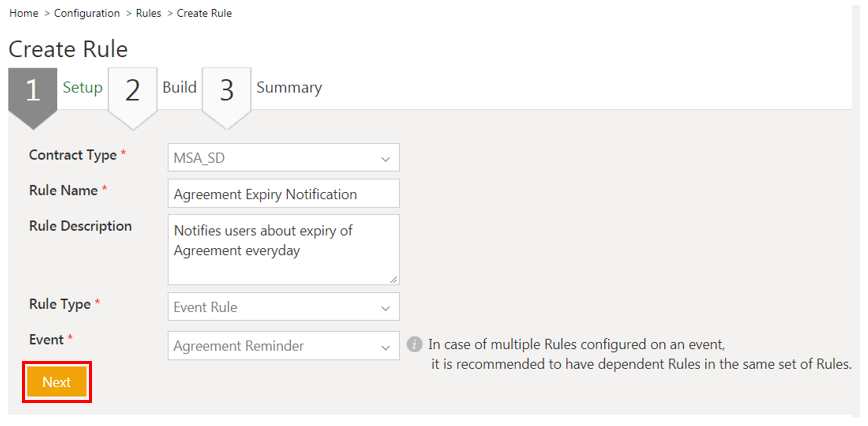
Task: Select step 3 Summary wizard badge
Action: click(227, 92)
